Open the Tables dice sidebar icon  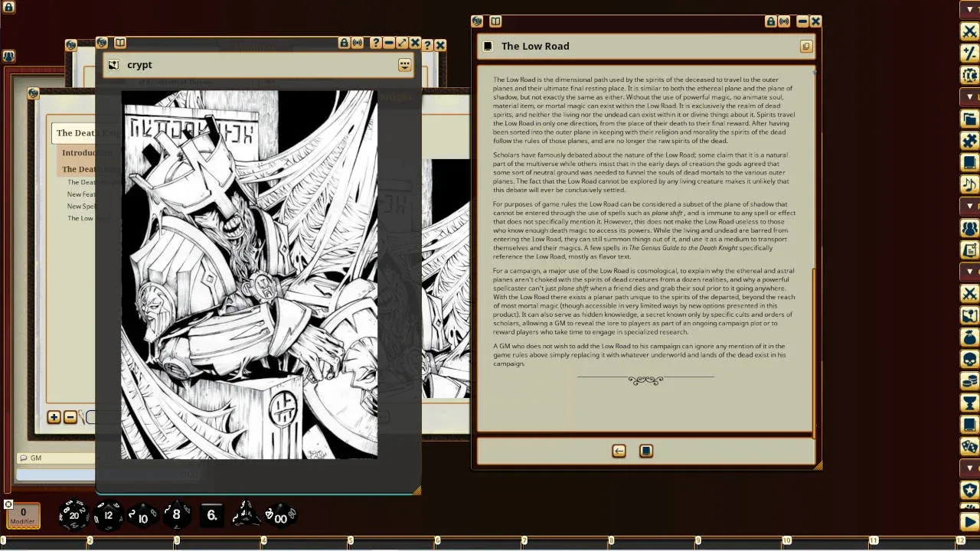pos(969,446)
